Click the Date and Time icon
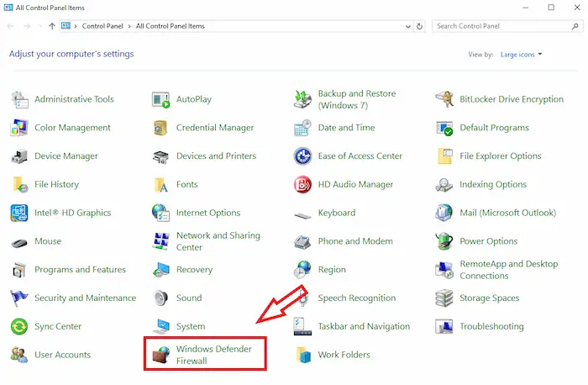 point(302,128)
